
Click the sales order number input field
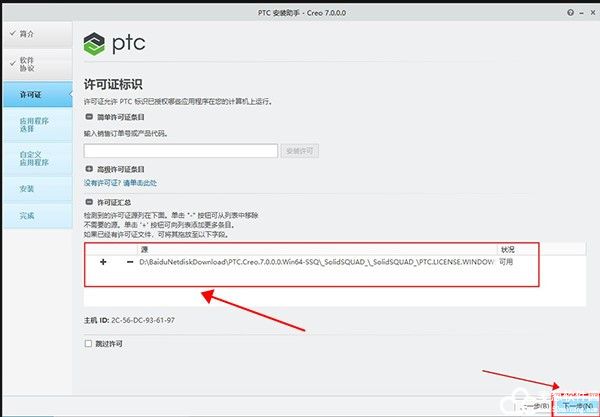click(x=181, y=151)
